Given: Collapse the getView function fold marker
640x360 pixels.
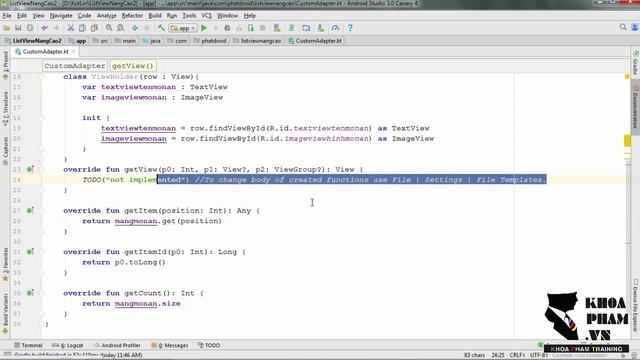Looking at the screenshot, I should click(x=42, y=169).
